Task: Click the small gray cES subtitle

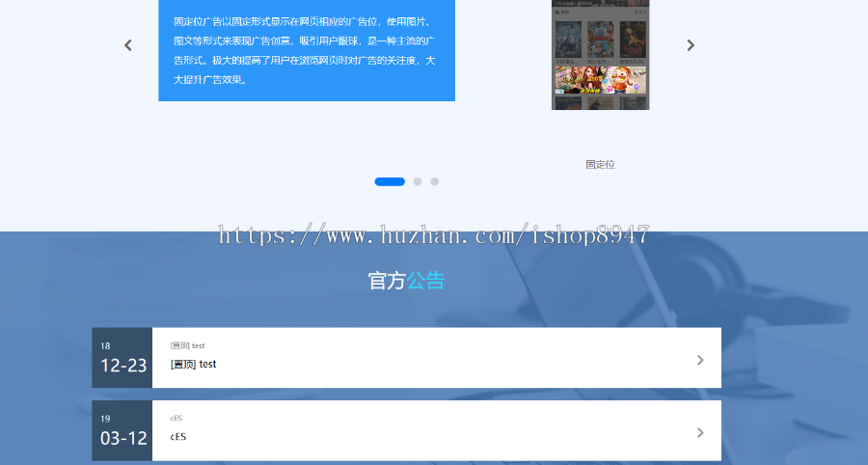Action: [x=176, y=418]
